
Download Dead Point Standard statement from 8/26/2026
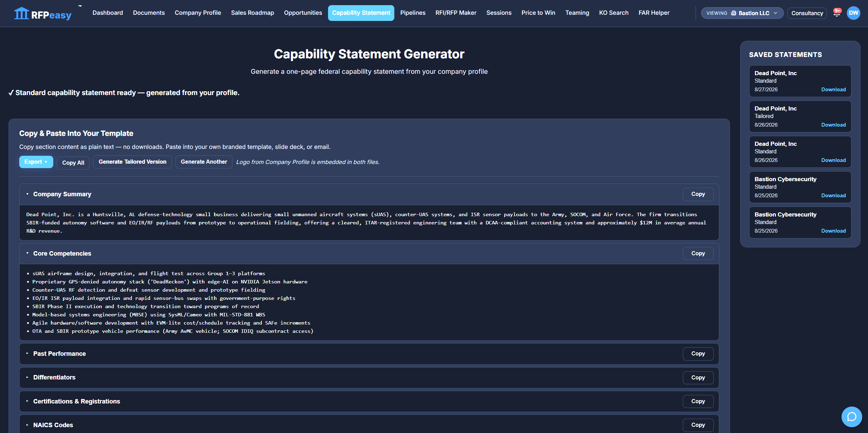pyautogui.click(x=833, y=160)
